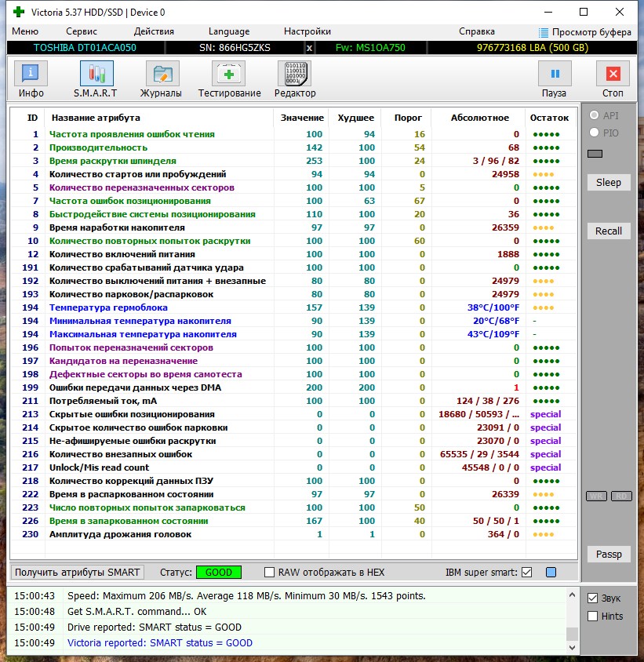Click the Стоп stop icon

(x=613, y=74)
